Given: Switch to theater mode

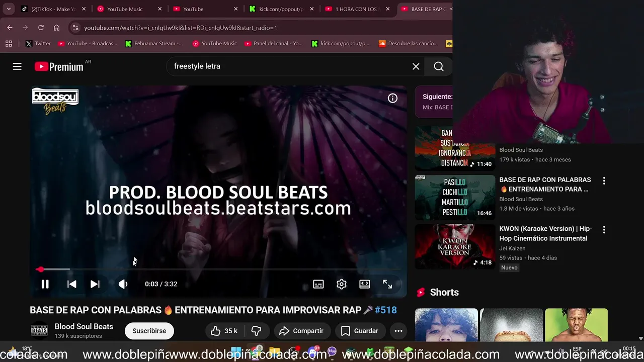Looking at the screenshot, I should (x=365, y=284).
